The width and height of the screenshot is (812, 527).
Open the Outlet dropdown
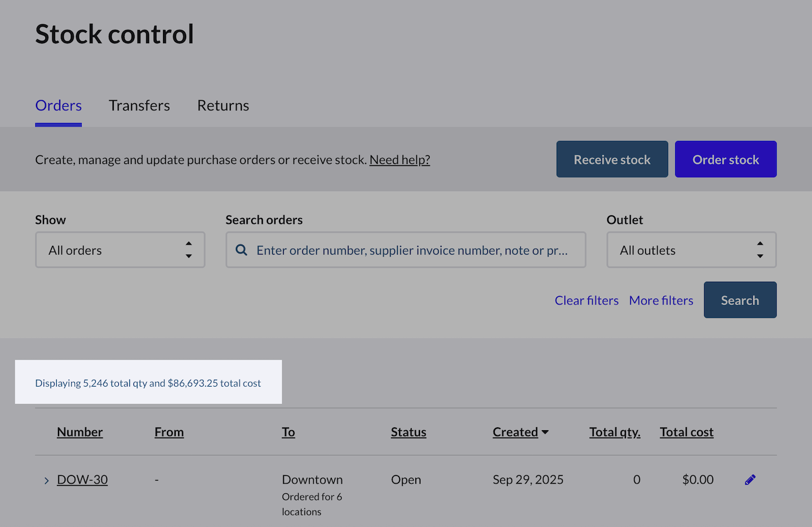(691, 250)
